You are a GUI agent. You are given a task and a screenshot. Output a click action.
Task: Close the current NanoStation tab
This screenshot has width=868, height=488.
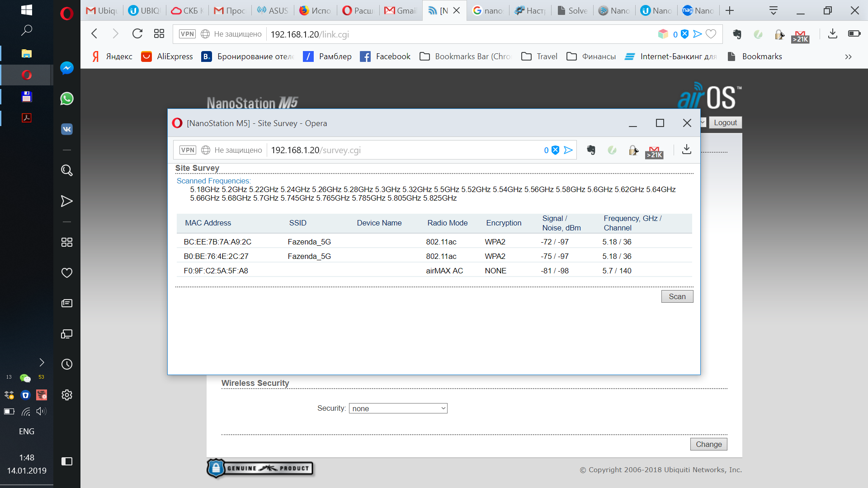click(x=457, y=10)
